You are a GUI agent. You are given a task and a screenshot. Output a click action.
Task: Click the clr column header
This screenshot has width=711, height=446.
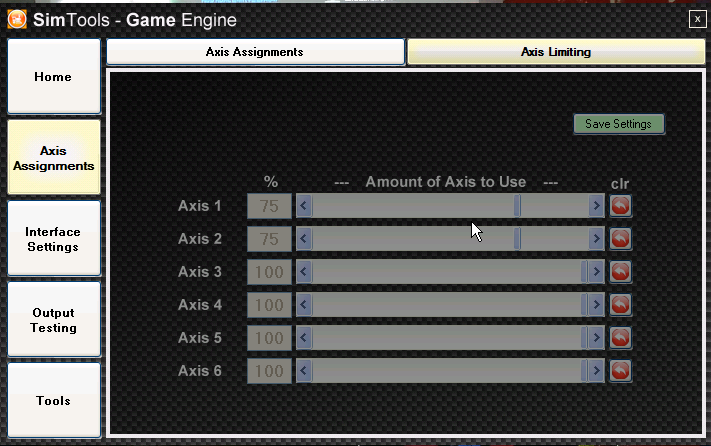pyautogui.click(x=620, y=184)
